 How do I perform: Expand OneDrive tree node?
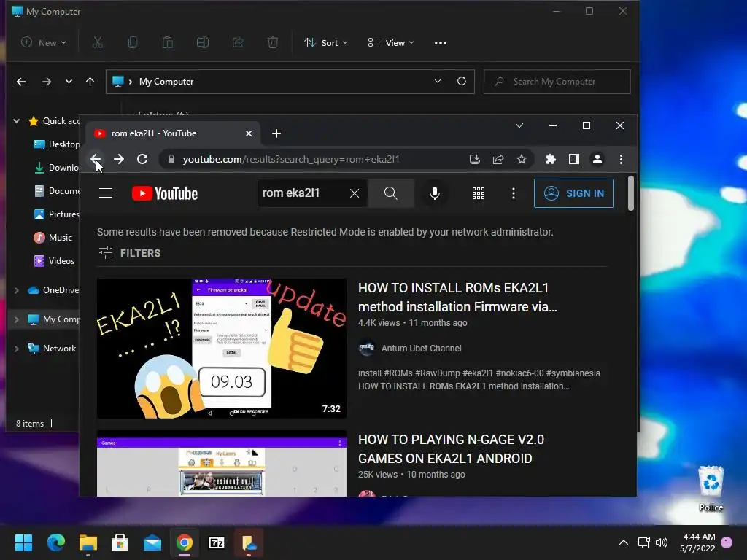[17, 290]
